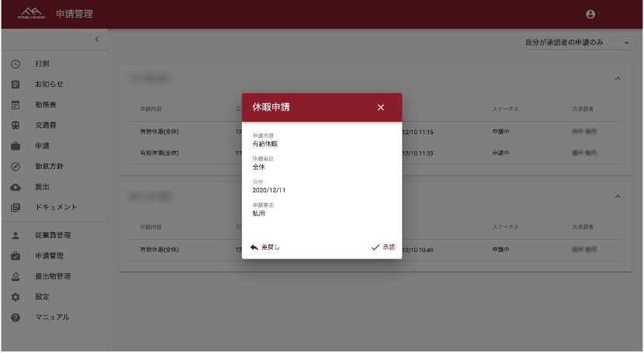Collapse the sidebar with the left chevron

coord(97,40)
